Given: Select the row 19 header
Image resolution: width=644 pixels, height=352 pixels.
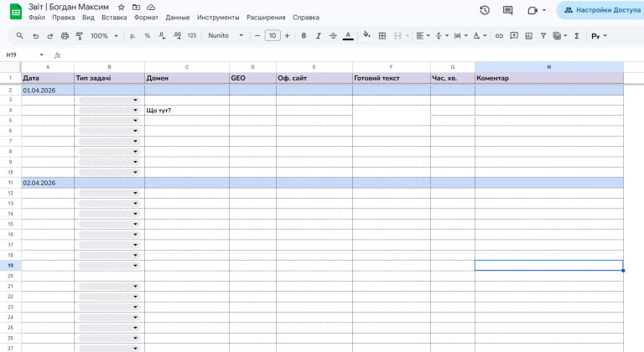Looking at the screenshot, I should tap(10, 266).
